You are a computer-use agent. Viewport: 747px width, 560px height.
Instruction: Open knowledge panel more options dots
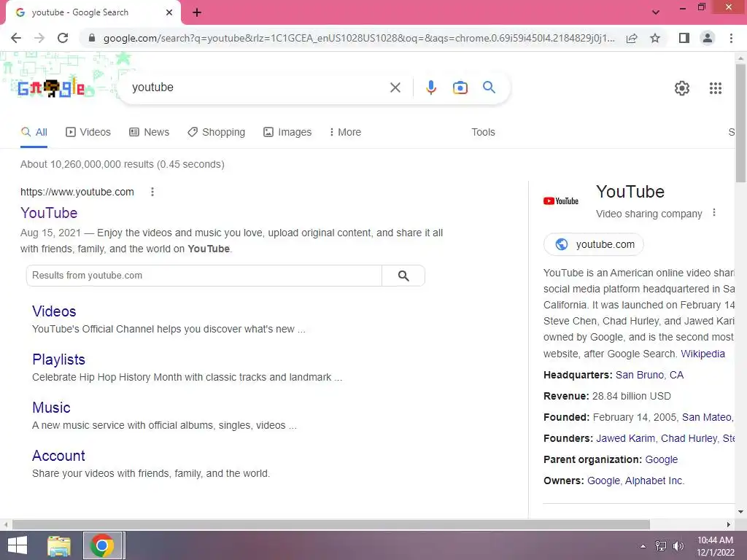713,212
